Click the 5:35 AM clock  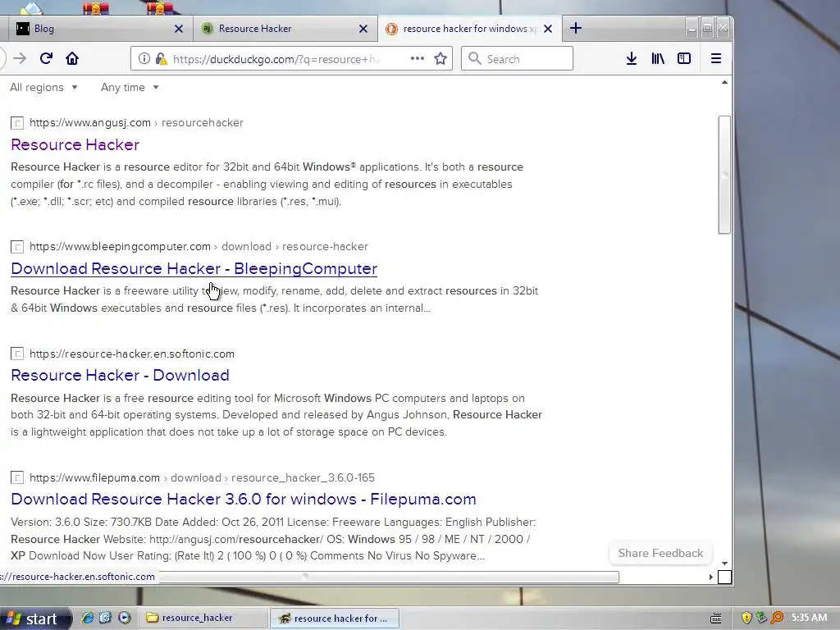point(810,618)
